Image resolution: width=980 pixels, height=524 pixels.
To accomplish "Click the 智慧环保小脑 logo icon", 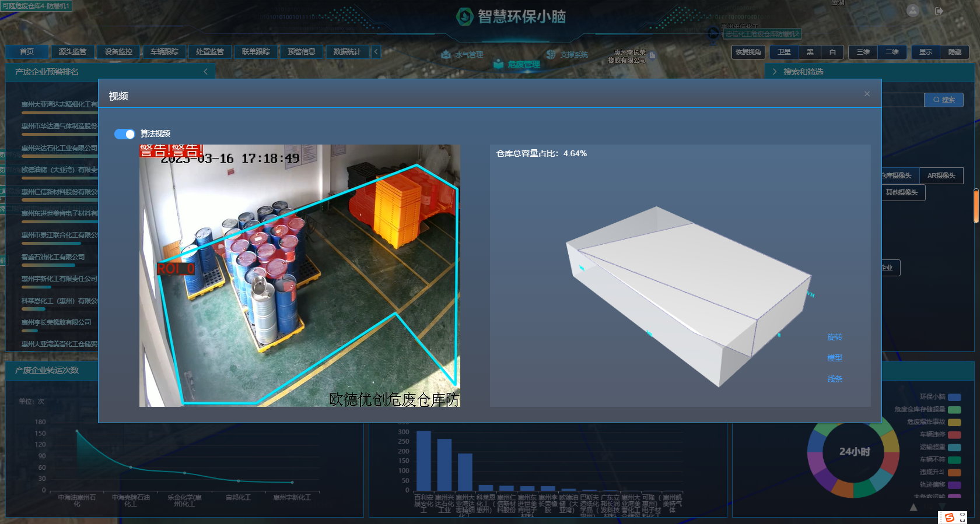I will coord(464,16).
